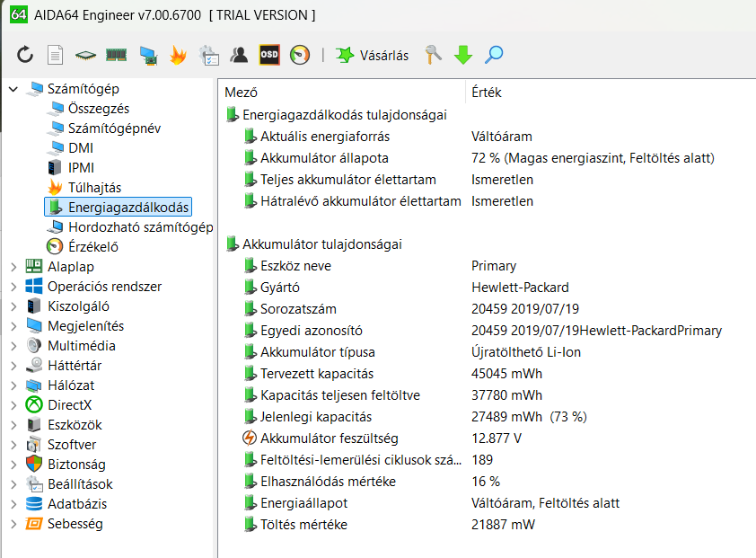Expand the Operációs rendszer node

[13, 287]
